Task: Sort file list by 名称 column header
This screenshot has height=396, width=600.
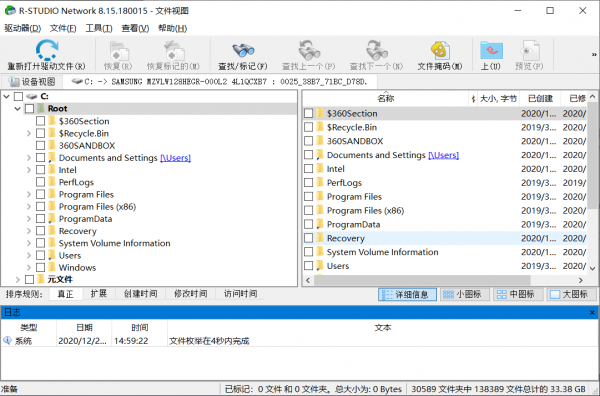Action: point(386,99)
